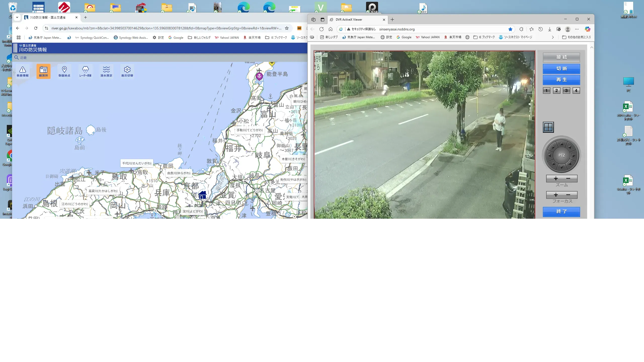Switch the viewer to quad-split layout

[548, 127]
